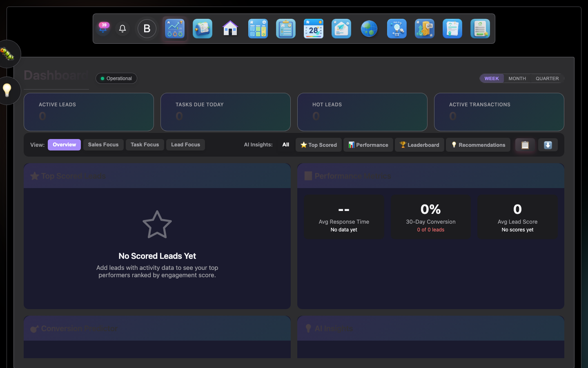588x368 pixels.
Task: Toggle the Lead Focus view option
Action: (x=185, y=144)
